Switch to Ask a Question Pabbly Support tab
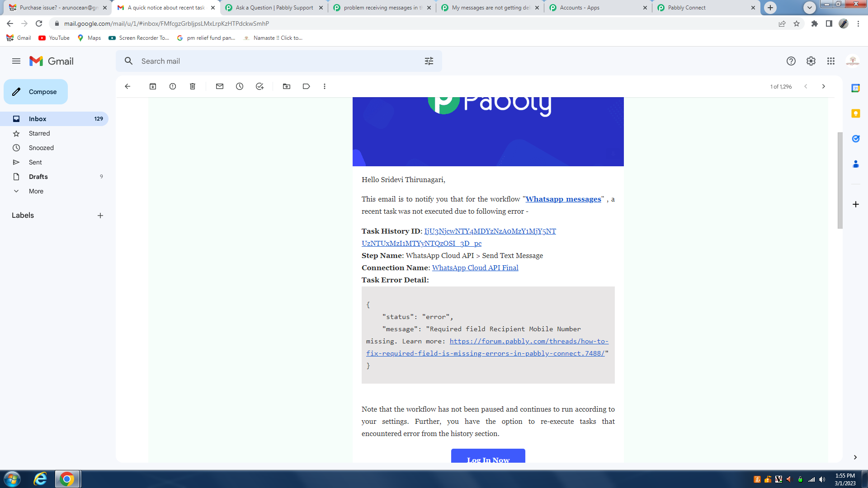 point(274,8)
